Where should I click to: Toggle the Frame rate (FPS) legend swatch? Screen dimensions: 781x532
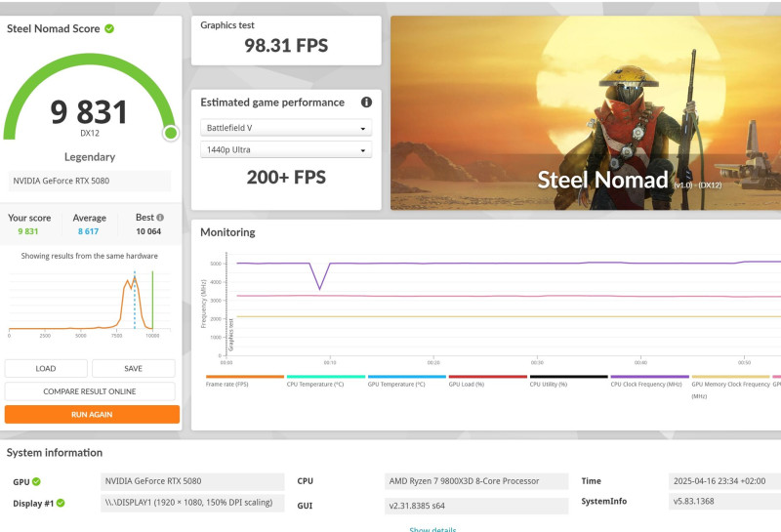(x=245, y=377)
